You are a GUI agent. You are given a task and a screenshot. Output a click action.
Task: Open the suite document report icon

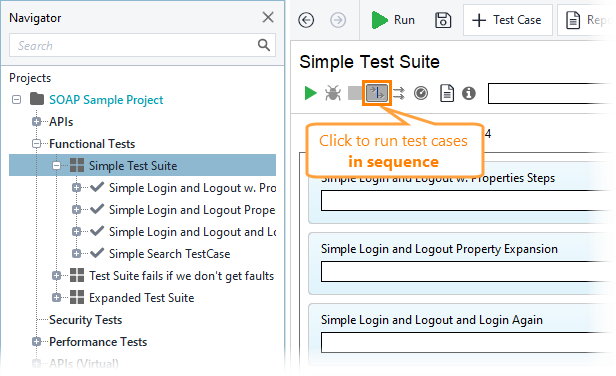[447, 94]
